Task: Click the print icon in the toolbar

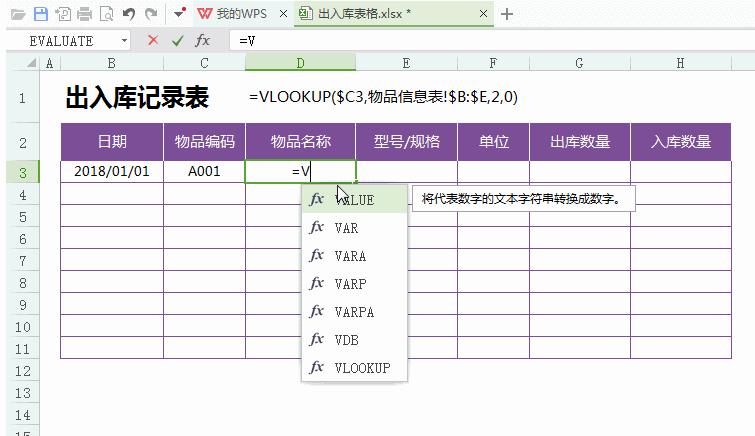Action: click(x=85, y=14)
